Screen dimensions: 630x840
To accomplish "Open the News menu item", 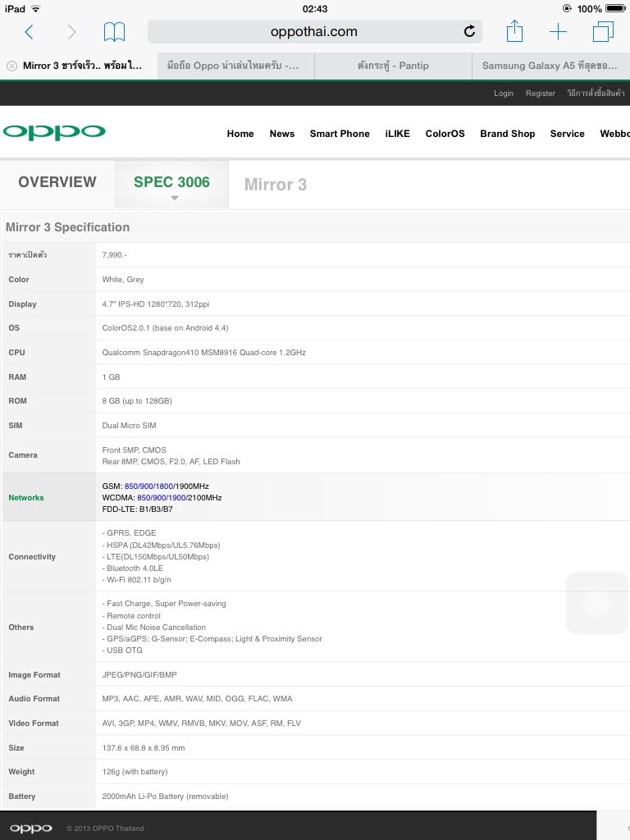I will [282, 134].
